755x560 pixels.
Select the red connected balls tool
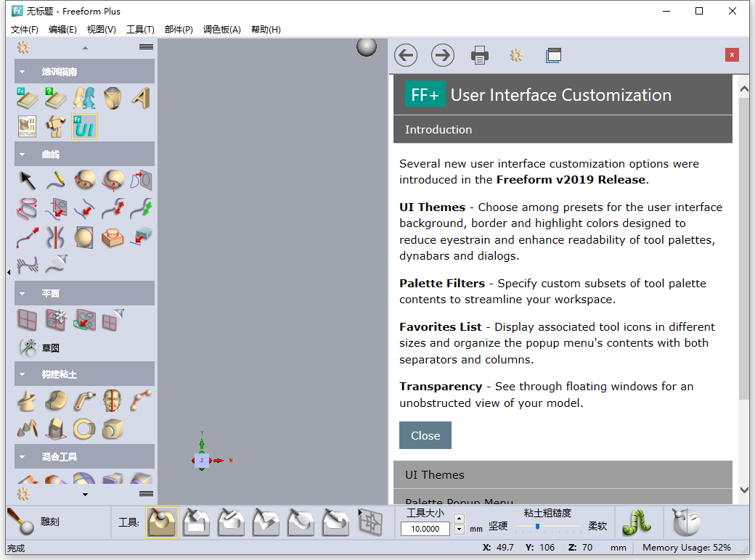pos(141,402)
